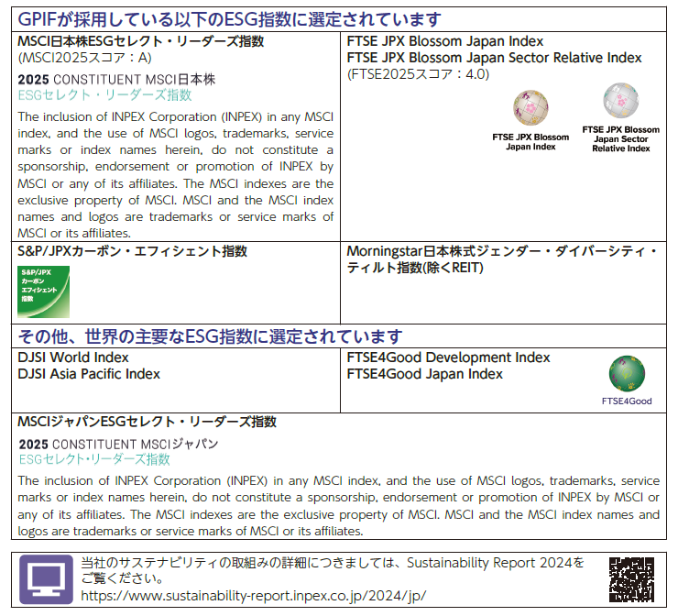678x616 pixels.
Task: Click the 2025 CONSTITUENT MSCIジャパン logo
Action: [x=118, y=451]
